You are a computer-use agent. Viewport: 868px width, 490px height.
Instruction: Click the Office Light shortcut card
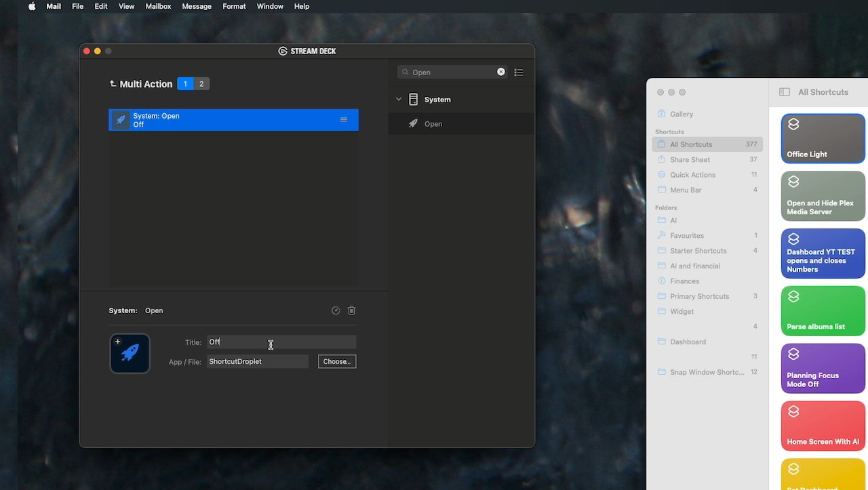point(823,138)
